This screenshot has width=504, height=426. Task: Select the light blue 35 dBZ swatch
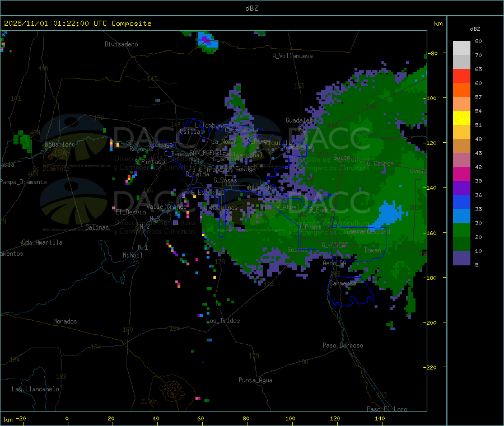[461, 216]
